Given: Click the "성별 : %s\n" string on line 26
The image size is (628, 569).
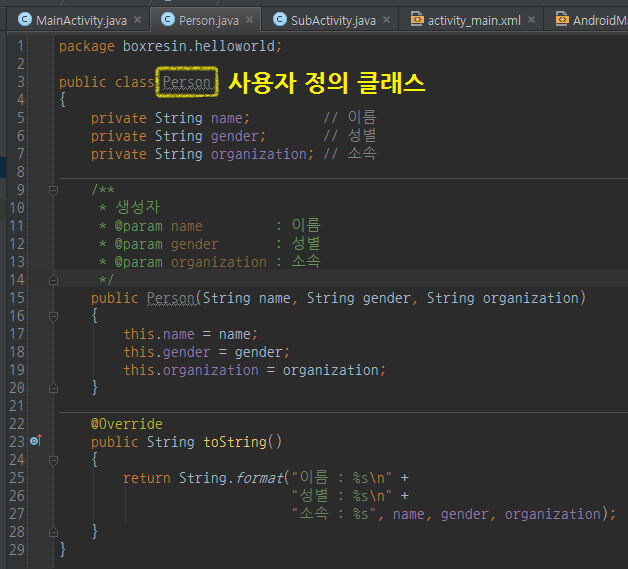Looking at the screenshot, I should point(342,496).
